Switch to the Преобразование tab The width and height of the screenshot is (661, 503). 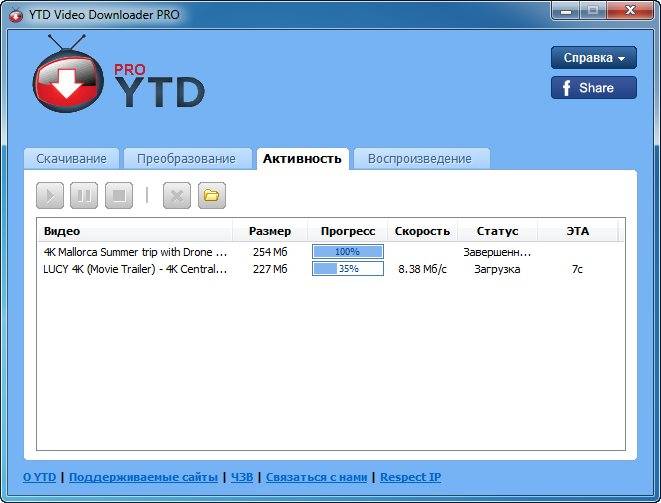[186, 159]
